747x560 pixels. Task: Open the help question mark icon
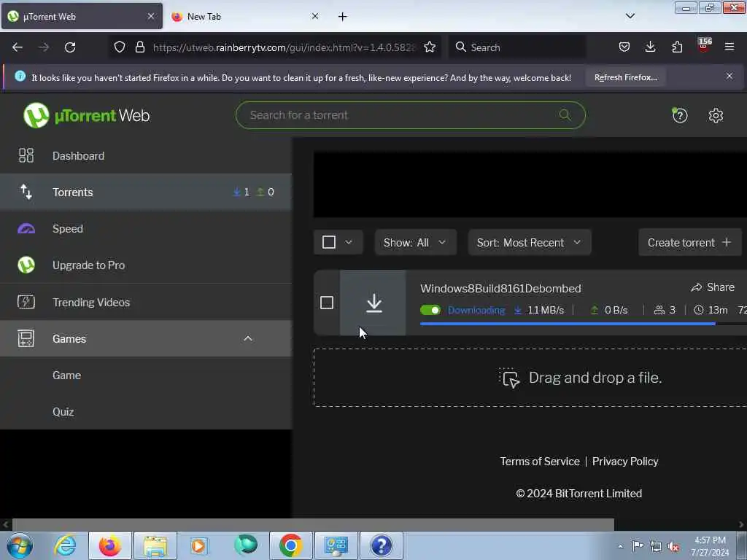(x=680, y=115)
